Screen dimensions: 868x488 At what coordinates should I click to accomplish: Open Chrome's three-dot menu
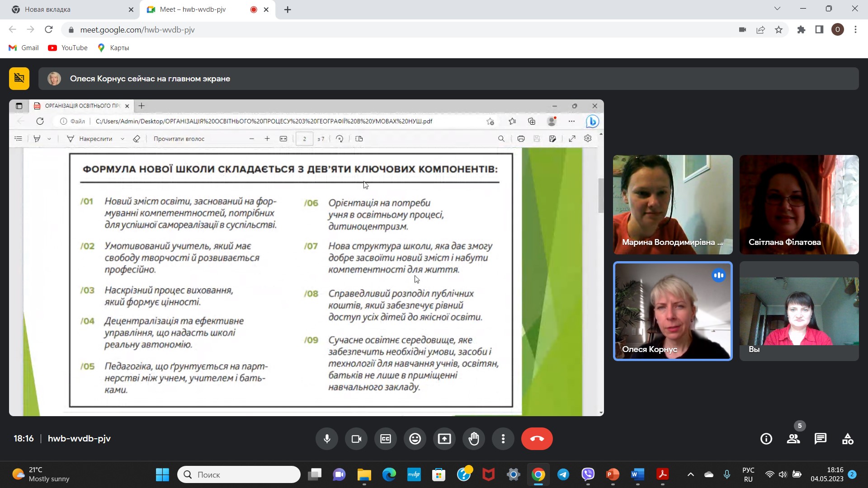click(855, 30)
